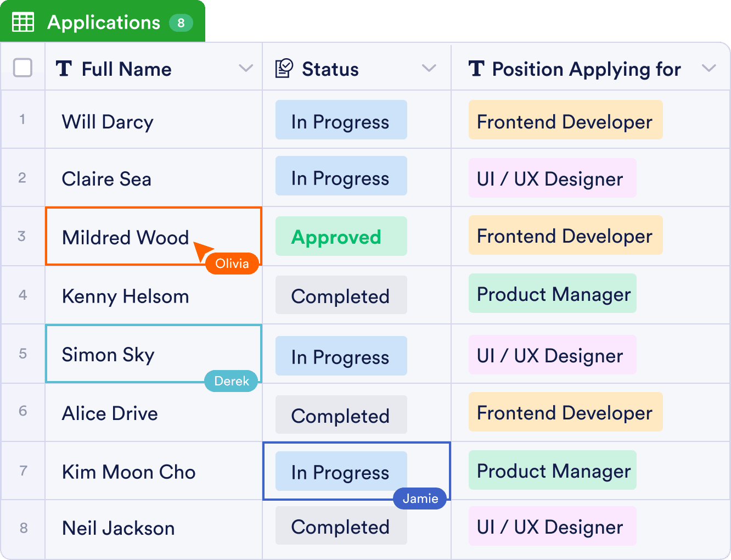This screenshot has height=560, width=731.
Task: Click Kenny Helsom's Product Manager tag
Action: point(552,294)
